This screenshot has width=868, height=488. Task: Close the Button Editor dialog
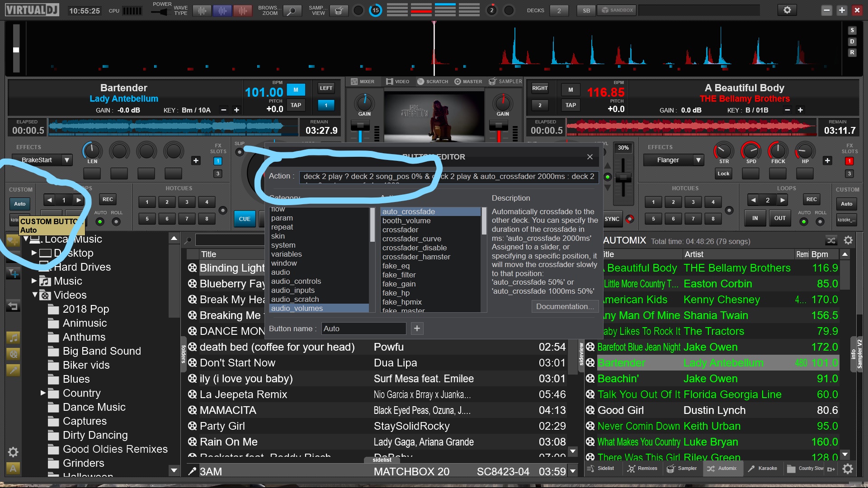coord(590,157)
